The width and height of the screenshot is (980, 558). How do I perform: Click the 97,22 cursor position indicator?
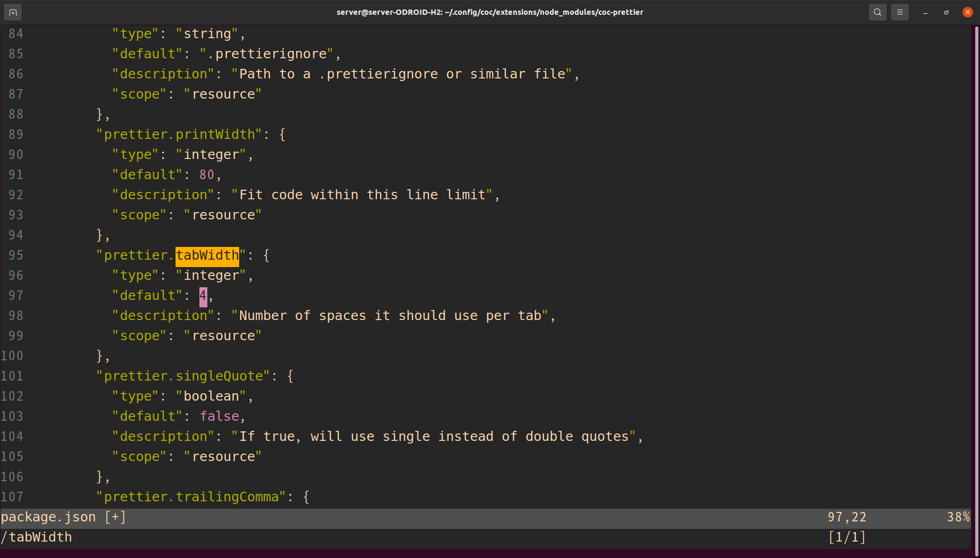[847, 517]
